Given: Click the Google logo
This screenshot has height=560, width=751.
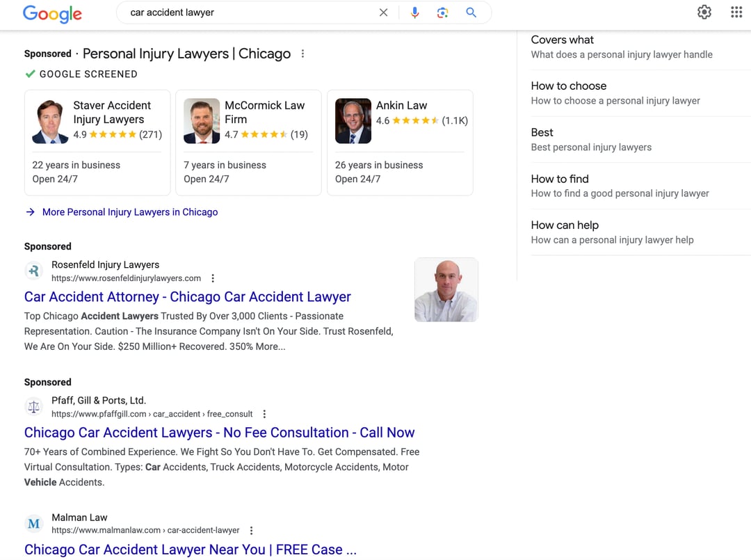Looking at the screenshot, I should 52,13.
